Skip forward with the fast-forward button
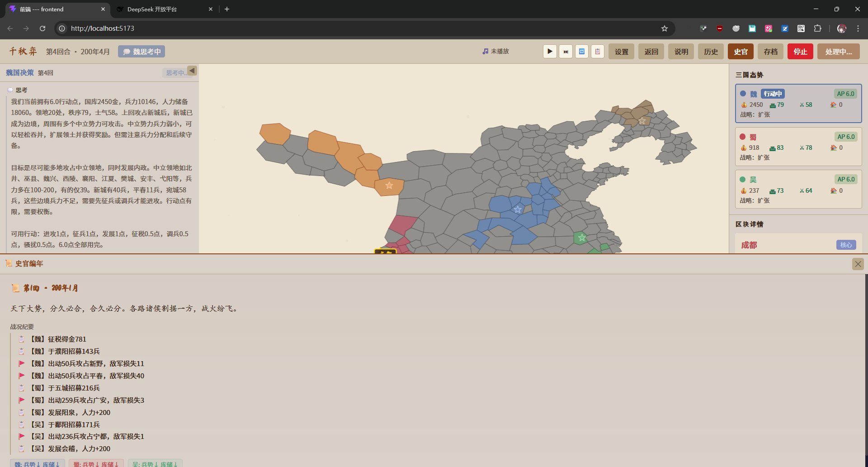Viewport: 868px width, 467px height. pos(566,52)
